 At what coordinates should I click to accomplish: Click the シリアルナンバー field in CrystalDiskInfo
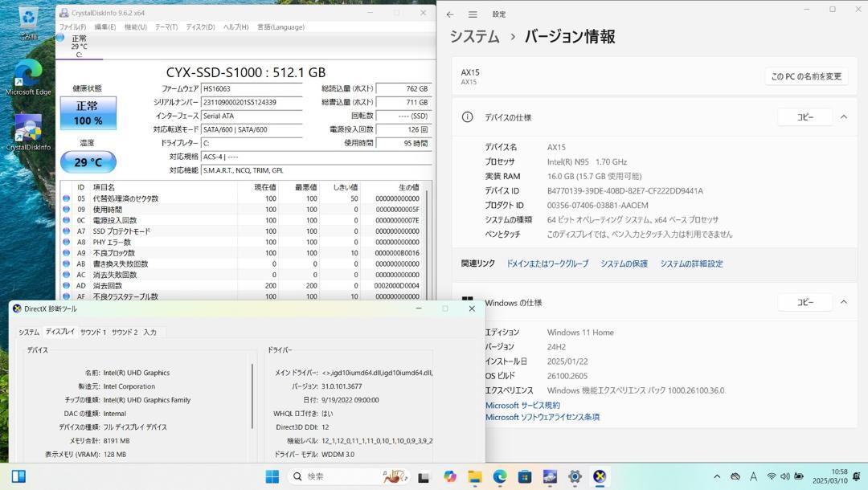tap(252, 102)
